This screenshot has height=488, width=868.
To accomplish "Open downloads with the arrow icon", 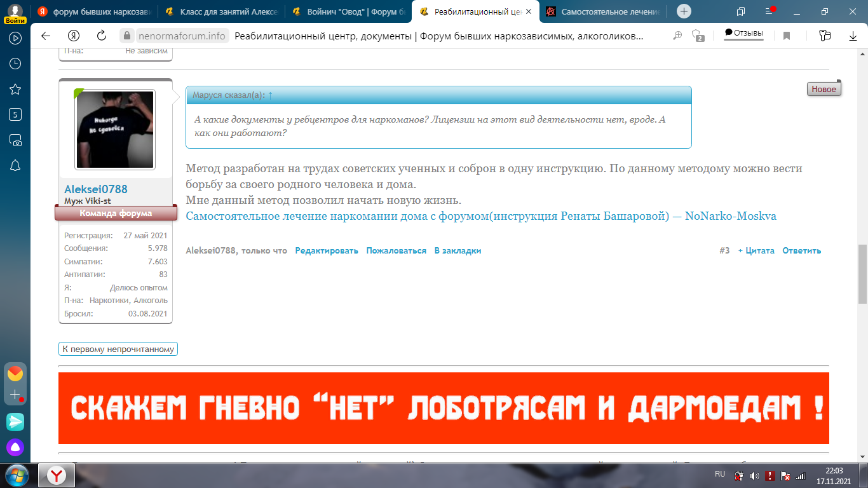I will pyautogui.click(x=853, y=36).
